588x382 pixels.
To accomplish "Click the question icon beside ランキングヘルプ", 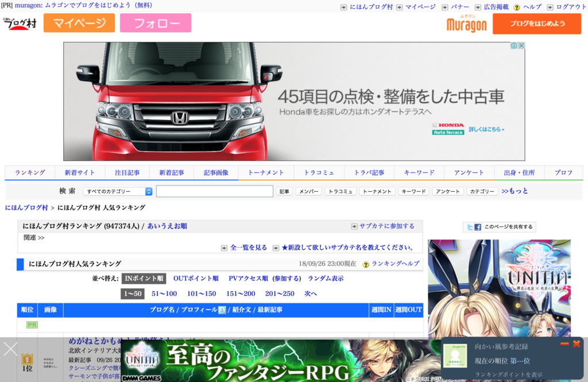I will [x=366, y=264].
